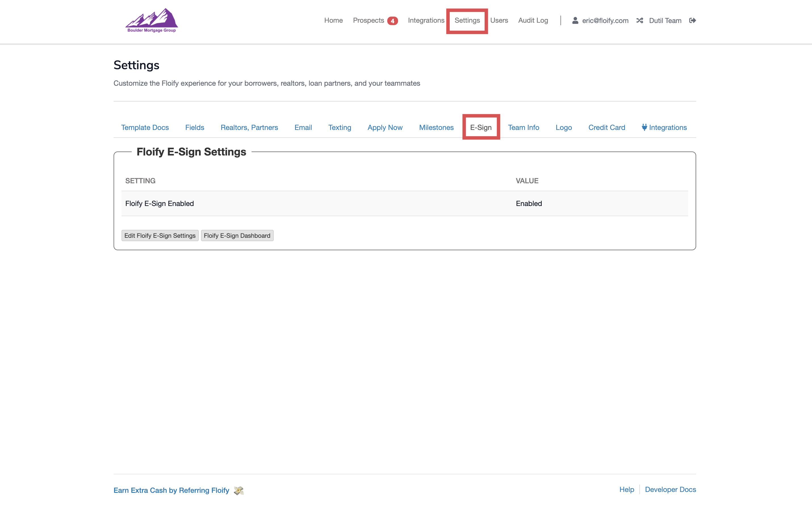Click the Boulder Mortgage Group logo

(151, 20)
